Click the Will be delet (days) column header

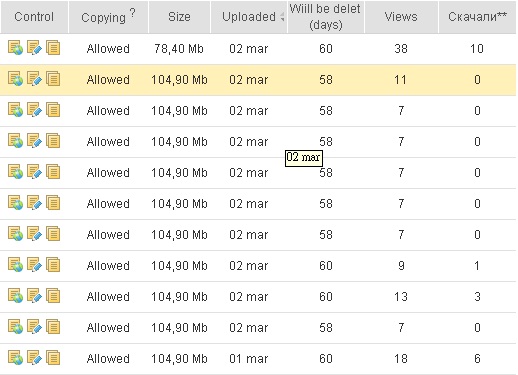pos(325,17)
